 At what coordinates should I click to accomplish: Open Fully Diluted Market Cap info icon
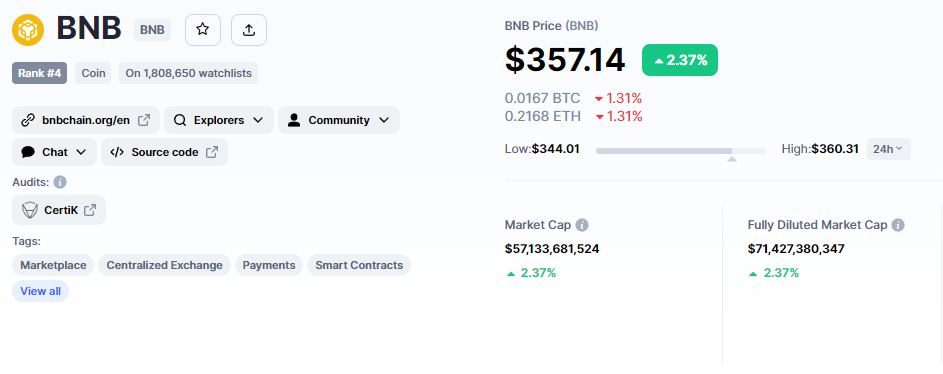pyautogui.click(x=898, y=225)
